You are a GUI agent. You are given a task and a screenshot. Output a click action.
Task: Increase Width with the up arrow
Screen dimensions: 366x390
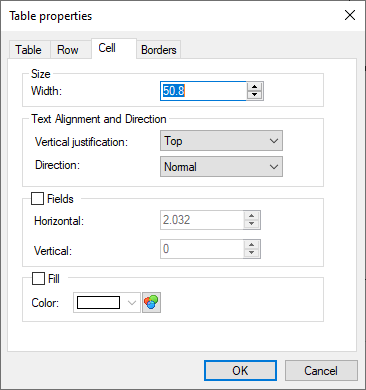[x=255, y=87]
